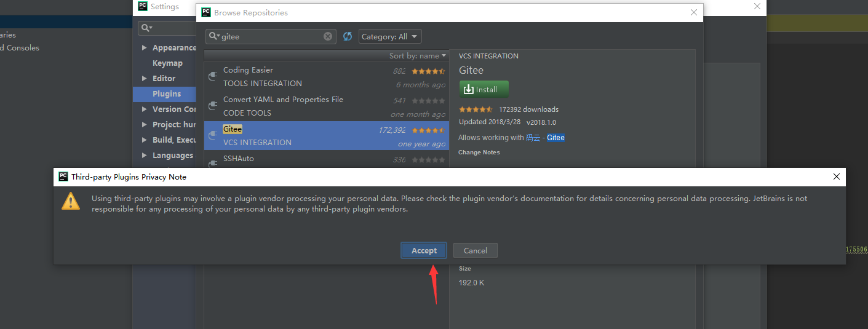Screen dimensions: 868x329
Task: Click the v2018.1.0 version text
Action: click(x=541, y=122)
